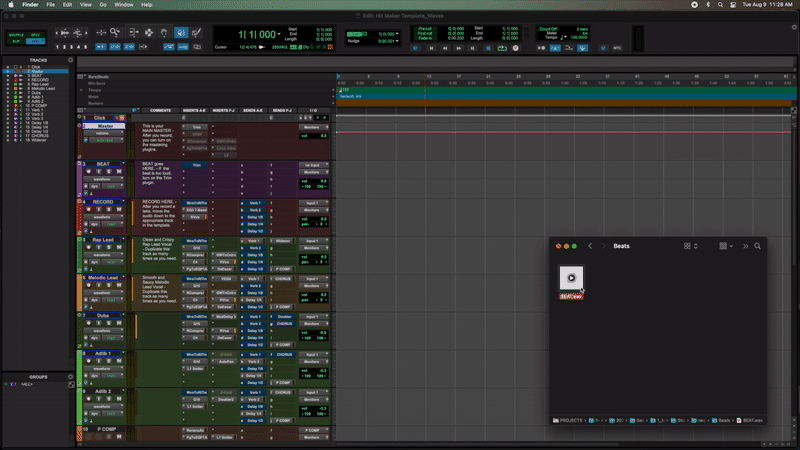Click the Finder search magnifier icon
The image size is (800, 450).
pyautogui.click(x=758, y=246)
